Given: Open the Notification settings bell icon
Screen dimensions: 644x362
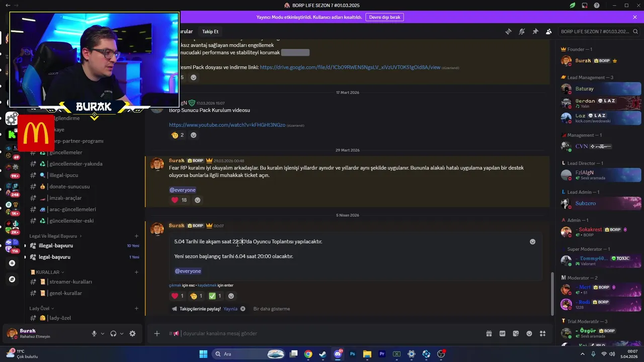Looking at the screenshot, I should click(x=522, y=31).
